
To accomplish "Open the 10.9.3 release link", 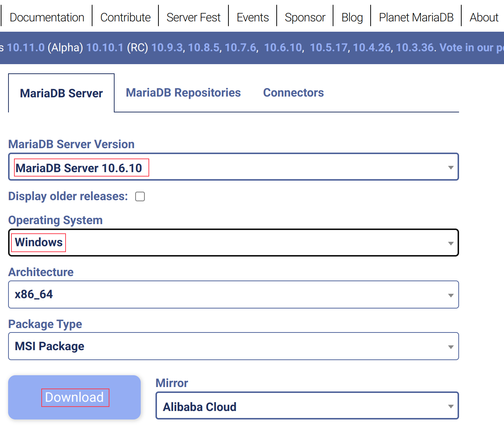I will 167,47.
